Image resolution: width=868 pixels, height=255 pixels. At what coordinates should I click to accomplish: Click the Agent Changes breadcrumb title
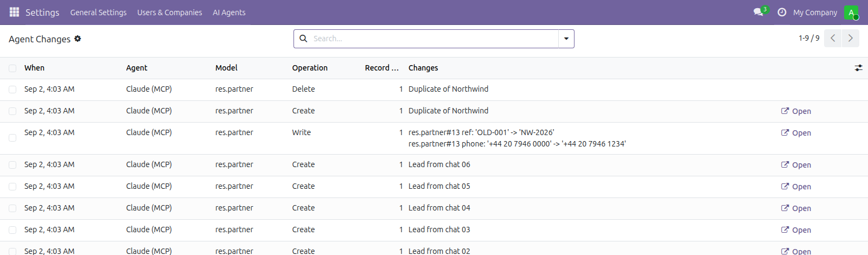[x=40, y=39]
